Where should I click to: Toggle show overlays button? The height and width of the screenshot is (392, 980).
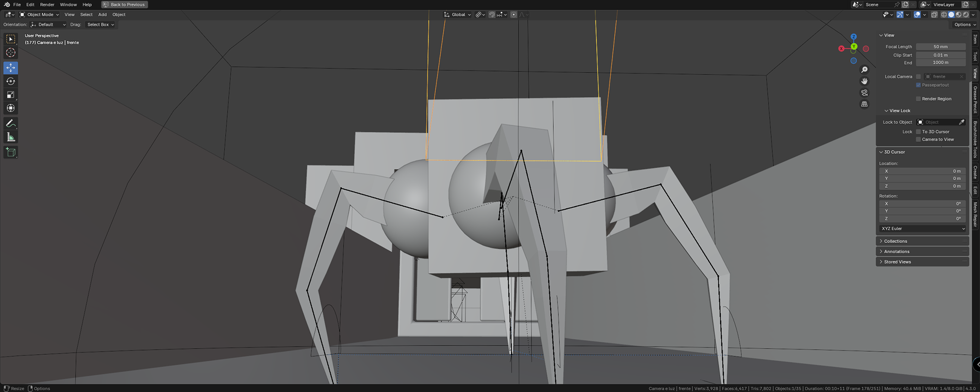(x=917, y=15)
